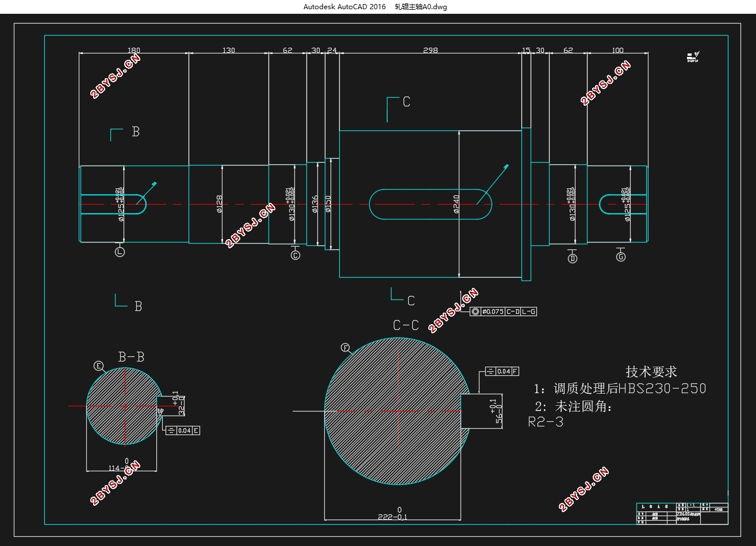Select the 0.04 E symmetry tolerance frame
Screen dimensions: 756x546
tap(183, 430)
